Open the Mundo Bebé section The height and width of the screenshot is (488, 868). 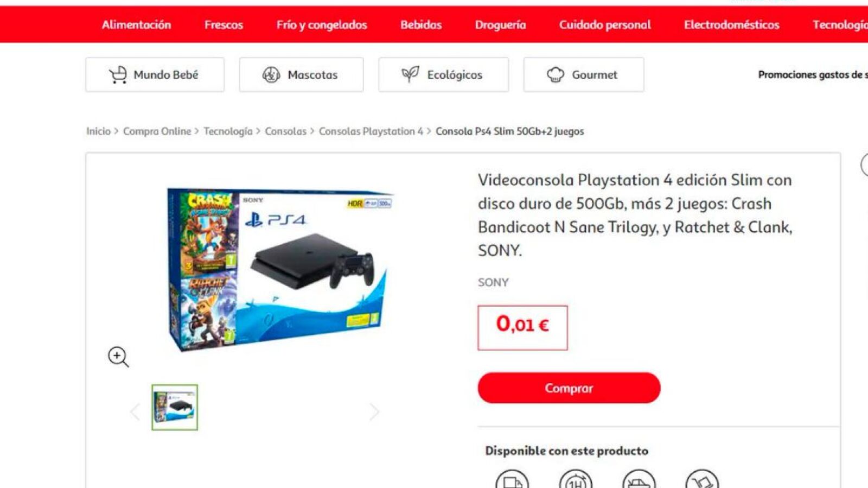(155, 75)
